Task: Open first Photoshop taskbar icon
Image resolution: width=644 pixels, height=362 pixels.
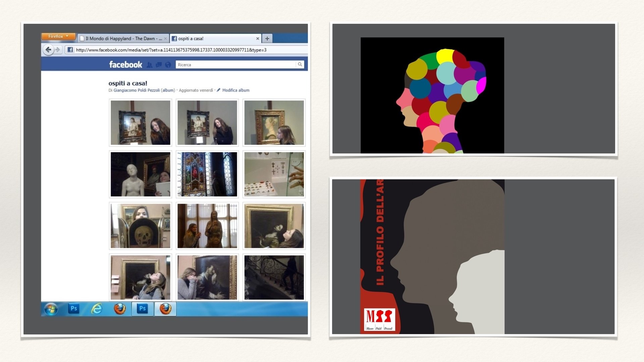Action: (x=74, y=309)
